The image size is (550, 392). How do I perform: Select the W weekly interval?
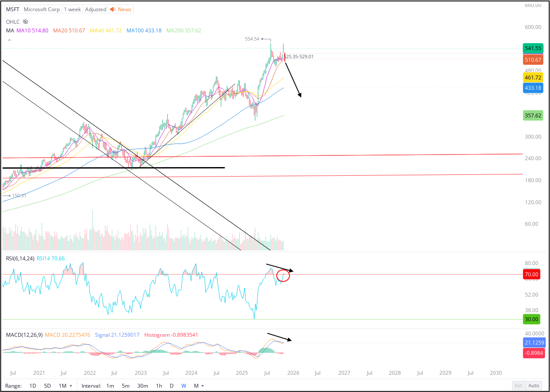pyautogui.click(x=184, y=386)
